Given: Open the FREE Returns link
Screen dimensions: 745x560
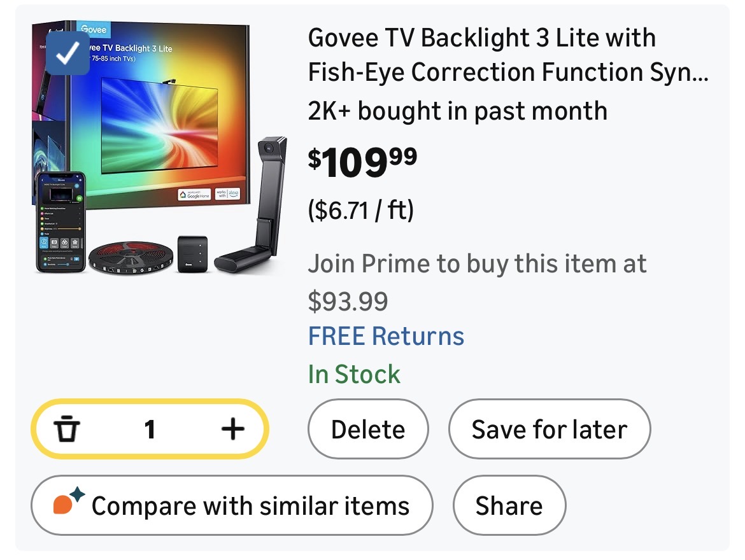Looking at the screenshot, I should pyautogui.click(x=386, y=336).
